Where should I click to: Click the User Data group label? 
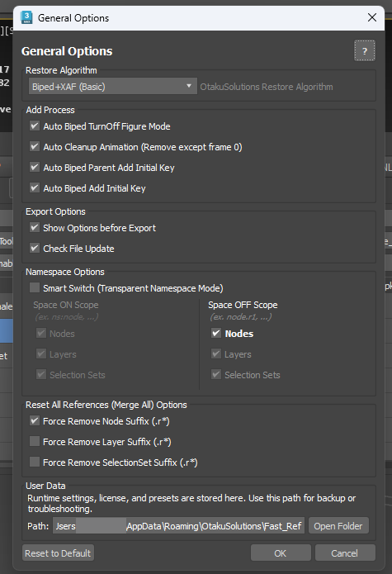pos(45,486)
